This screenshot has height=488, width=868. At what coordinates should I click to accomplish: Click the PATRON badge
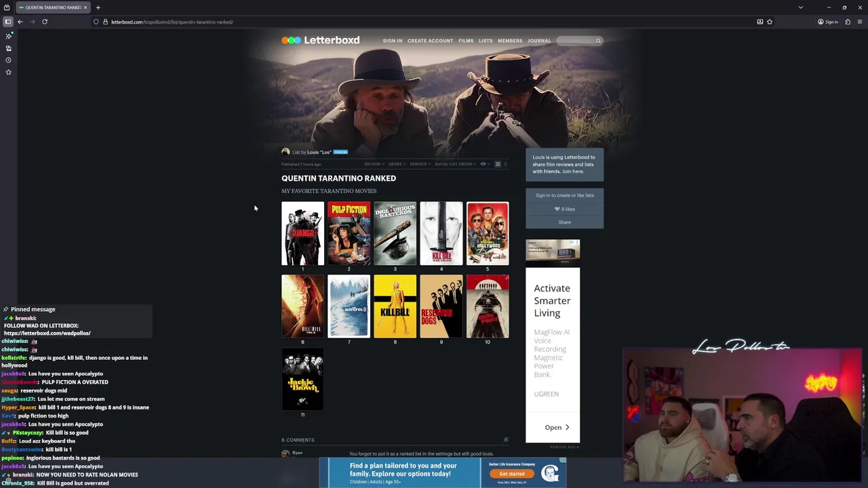pyautogui.click(x=340, y=152)
